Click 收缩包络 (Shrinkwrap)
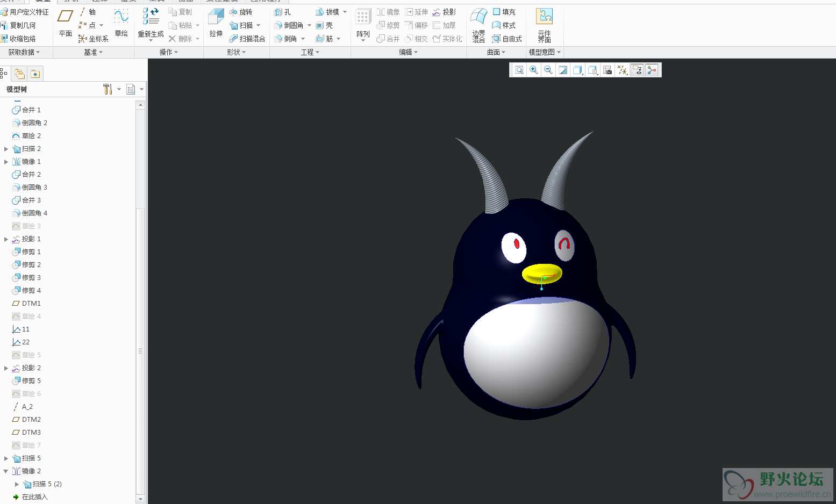This screenshot has width=836, height=504. (x=18, y=39)
